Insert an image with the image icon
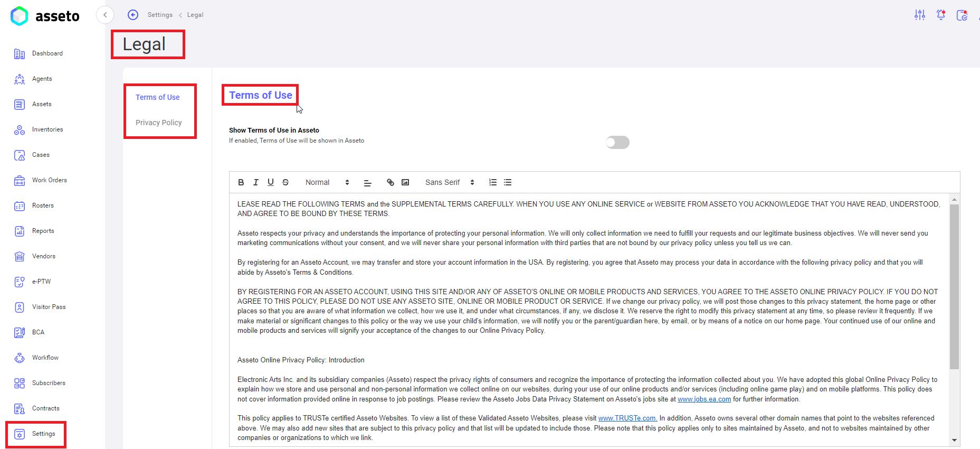Viewport: 980px width, 449px height. click(x=405, y=182)
